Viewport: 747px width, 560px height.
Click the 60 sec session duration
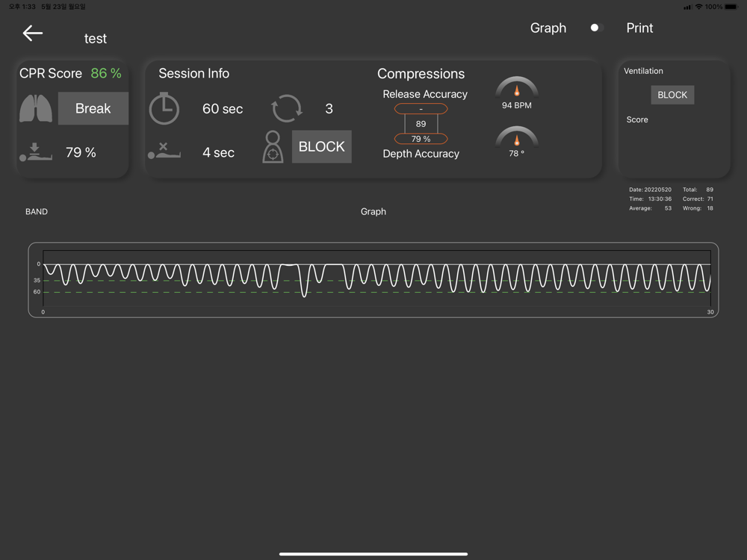tap(223, 108)
